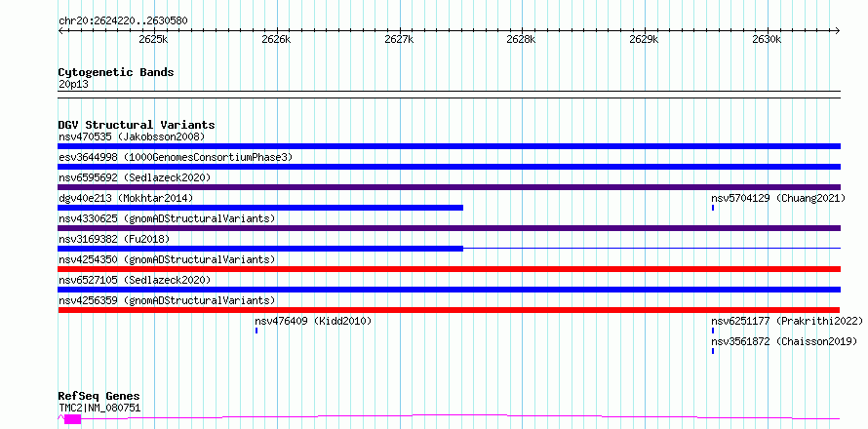Click the 2625k ruler tick label

coord(153,40)
